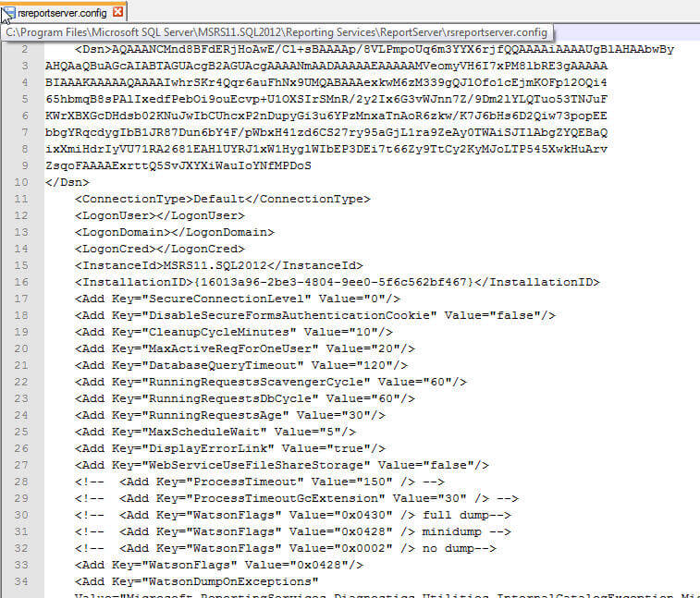Click the WebServiceUseFileShareStorage key line
This screenshot has height=598, width=700.
pos(282,465)
